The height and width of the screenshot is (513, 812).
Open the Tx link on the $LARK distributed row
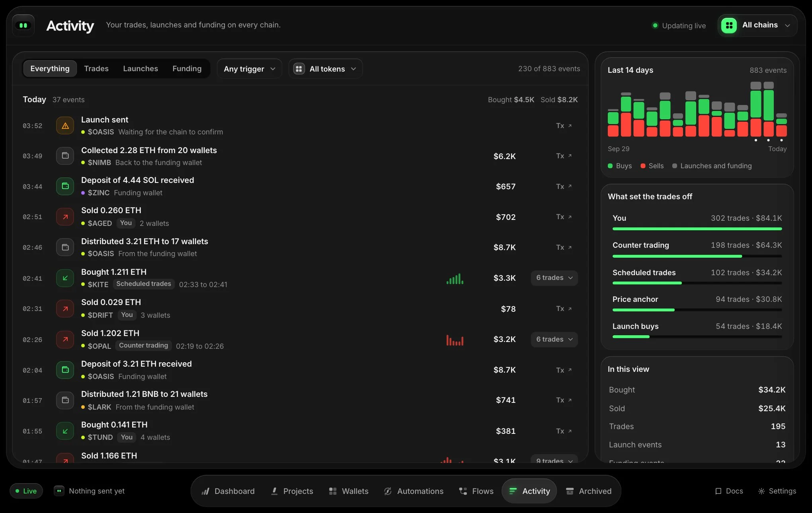point(564,400)
